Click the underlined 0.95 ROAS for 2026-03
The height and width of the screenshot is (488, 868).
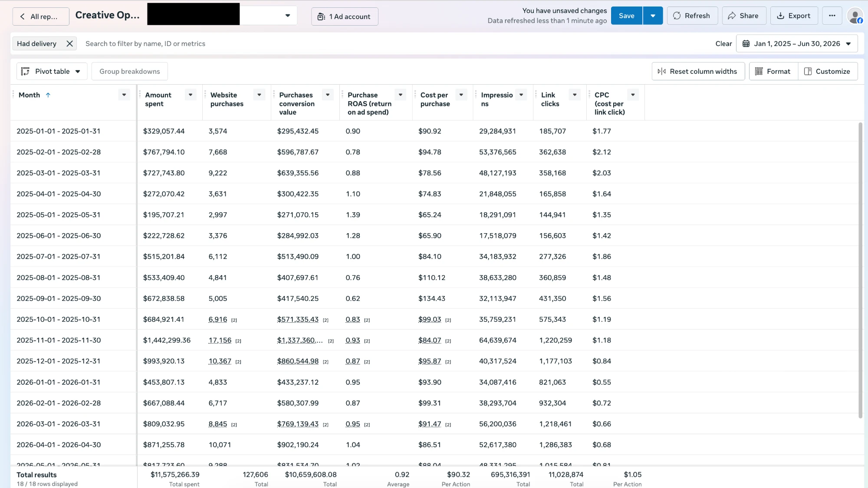click(353, 424)
